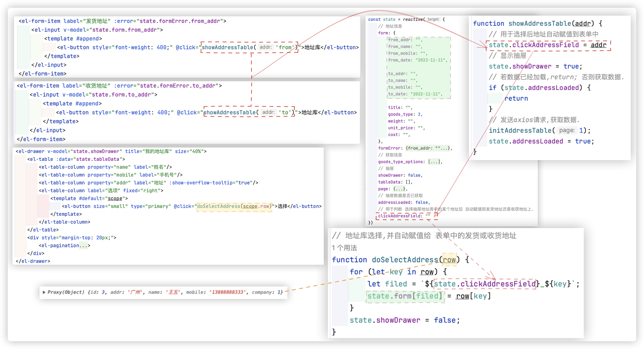
Task: Unfold the collapsed el-pagination tag
Action: click(83, 246)
